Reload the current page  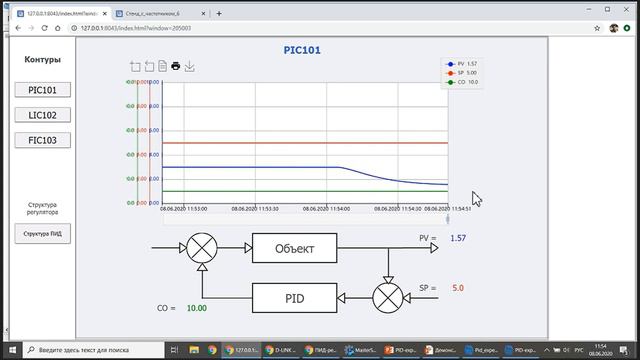(x=44, y=28)
